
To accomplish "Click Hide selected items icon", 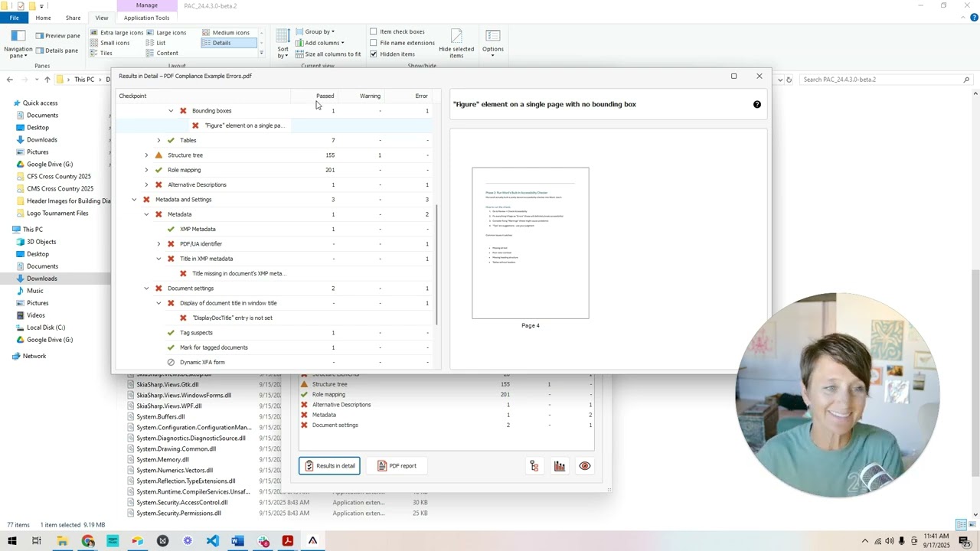I will pyautogui.click(x=456, y=44).
